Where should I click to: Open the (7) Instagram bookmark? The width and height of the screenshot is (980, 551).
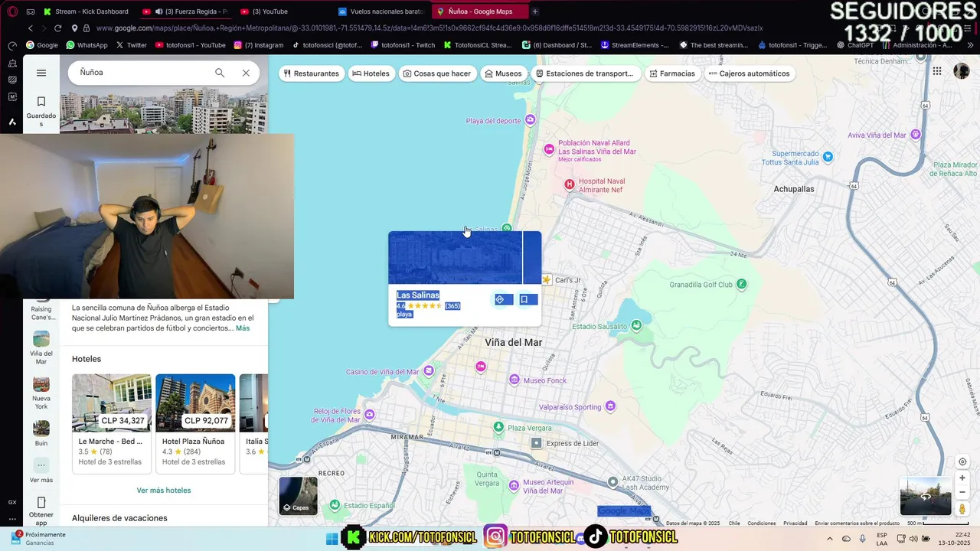pos(259,45)
